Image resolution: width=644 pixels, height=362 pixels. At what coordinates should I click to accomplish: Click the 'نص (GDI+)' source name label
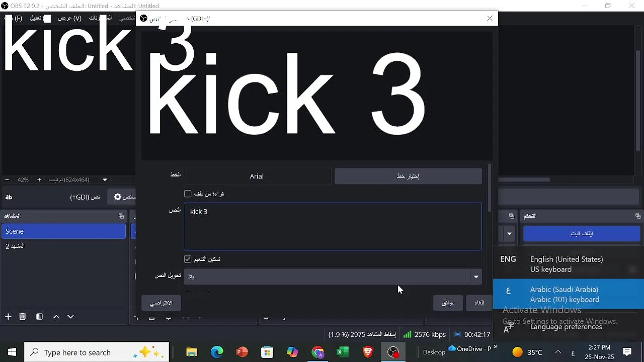pyautogui.click(x=85, y=197)
